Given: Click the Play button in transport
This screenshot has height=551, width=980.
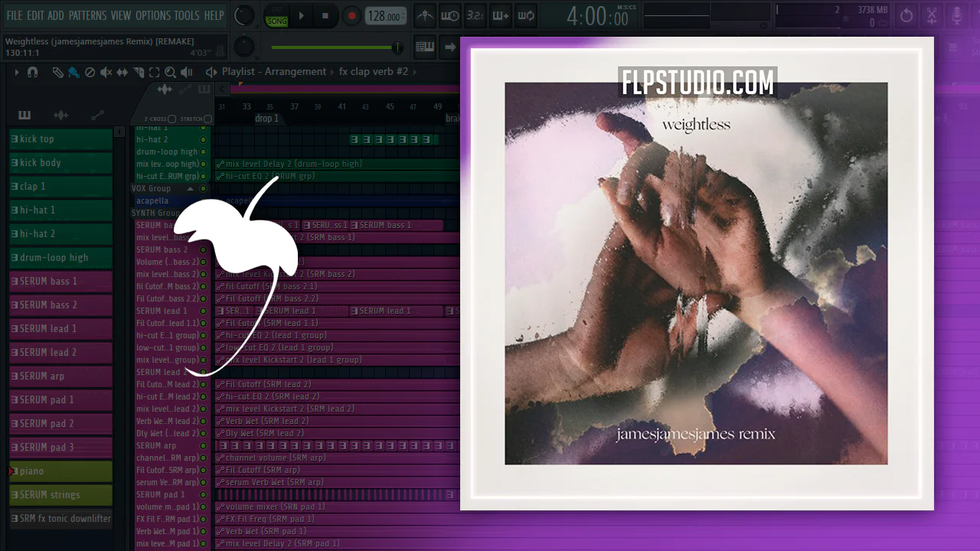Looking at the screenshot, I should point(301,16).
